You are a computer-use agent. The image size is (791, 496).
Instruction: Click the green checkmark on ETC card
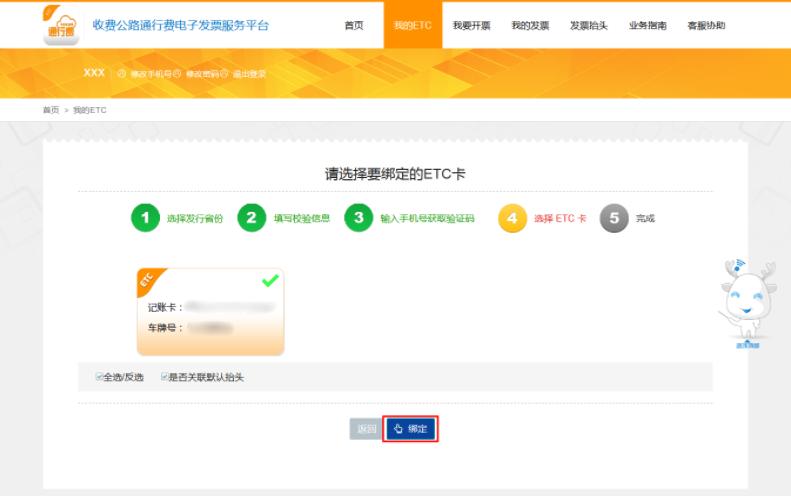[x=270, y=280]
